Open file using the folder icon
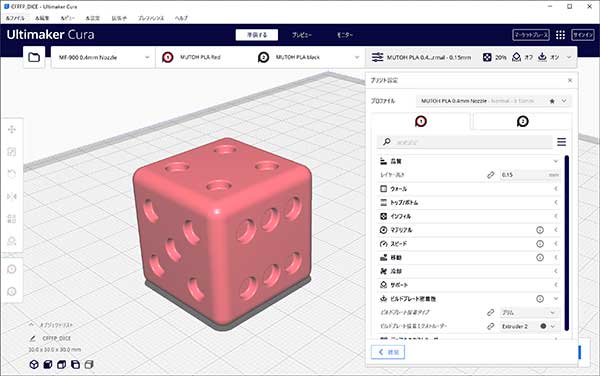Viewport: 600px width, 376px height. (34, 57)
